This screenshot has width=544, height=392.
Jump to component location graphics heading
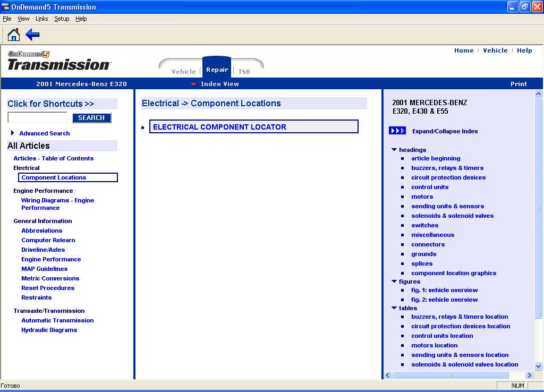coord(454,273)
